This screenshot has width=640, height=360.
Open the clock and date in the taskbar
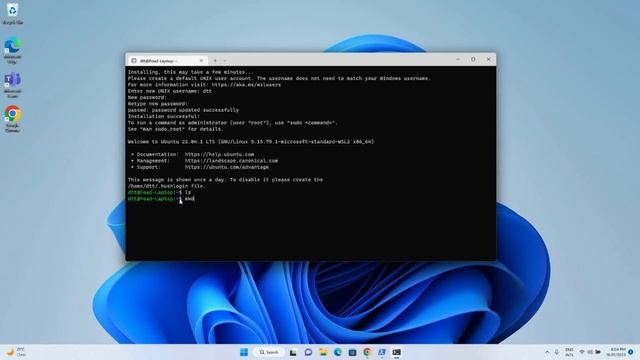click(x=616, y=352)
